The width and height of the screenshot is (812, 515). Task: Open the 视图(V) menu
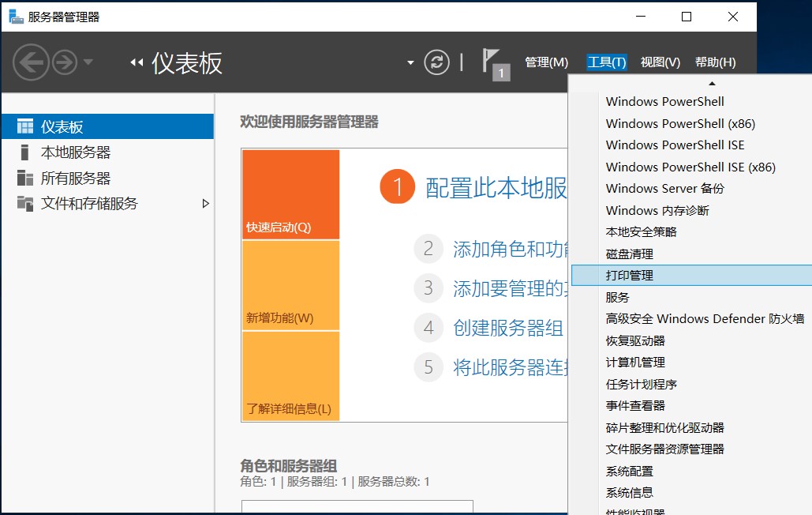(x=660, y=62)
